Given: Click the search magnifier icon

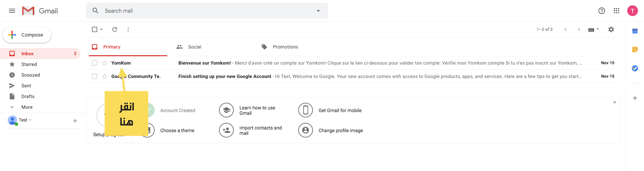Looking at the screenshot, I should pyautogui.click(x=96, y=11).
